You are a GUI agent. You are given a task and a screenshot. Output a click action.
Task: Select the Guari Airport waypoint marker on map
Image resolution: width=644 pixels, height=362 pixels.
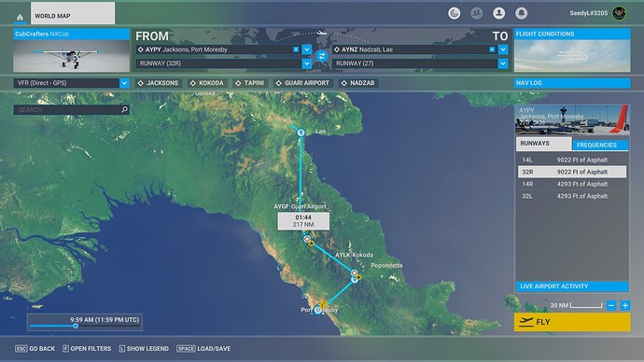coord(307,239)
